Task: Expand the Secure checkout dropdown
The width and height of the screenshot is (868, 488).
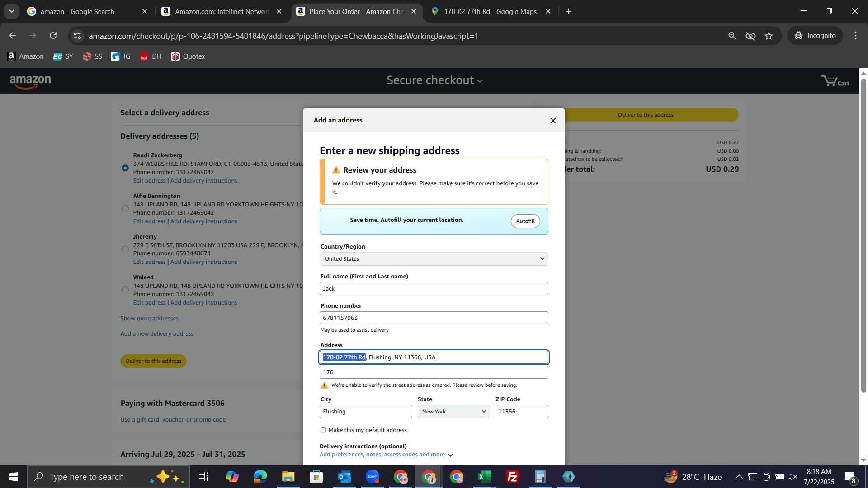Action: click(x=434, y=80)
